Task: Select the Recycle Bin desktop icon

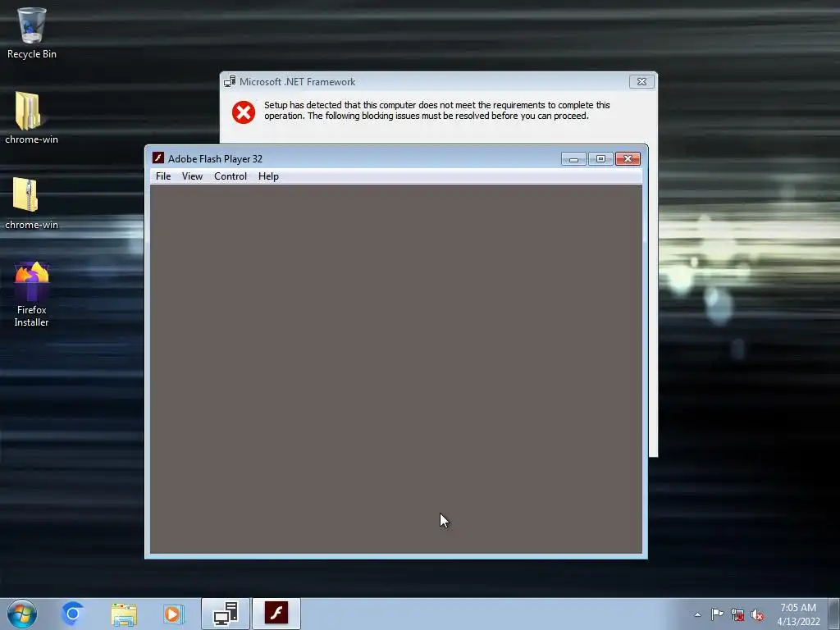Action: (x=32, y=33)
